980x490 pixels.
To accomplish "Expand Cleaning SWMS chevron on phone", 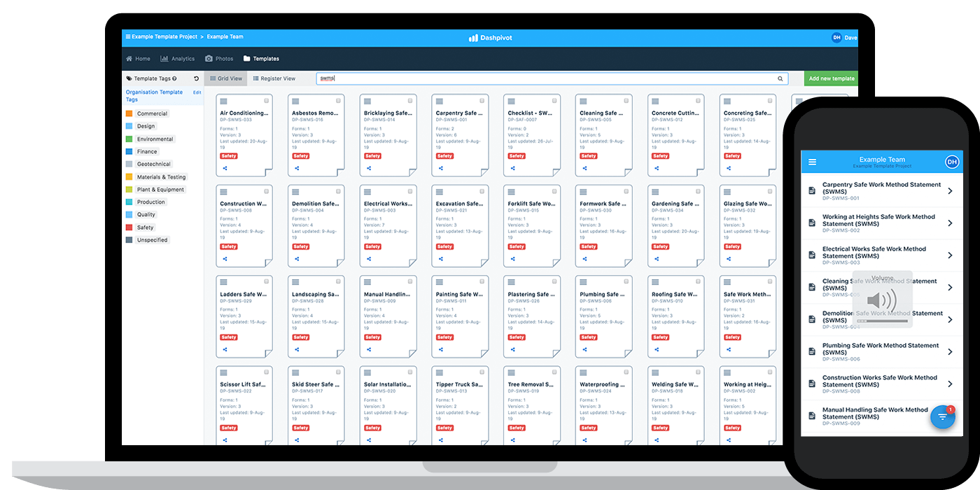I will tap(950, 288).
